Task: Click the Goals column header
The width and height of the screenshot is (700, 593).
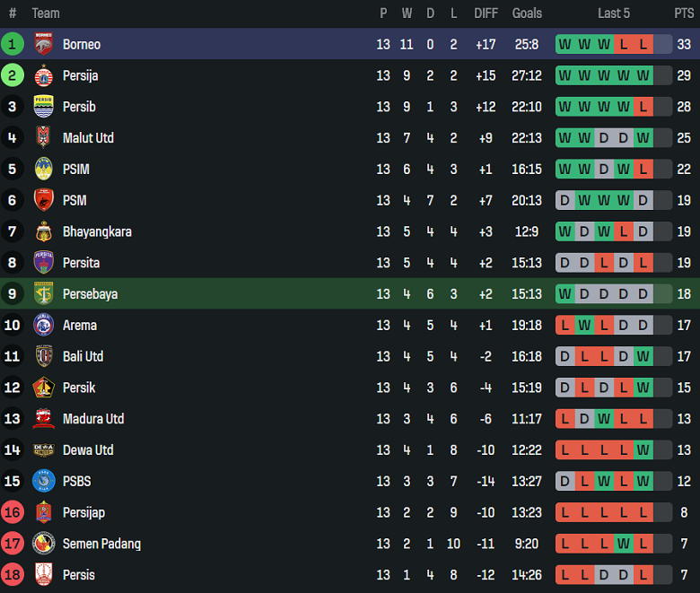Action: tap(527, 13)
